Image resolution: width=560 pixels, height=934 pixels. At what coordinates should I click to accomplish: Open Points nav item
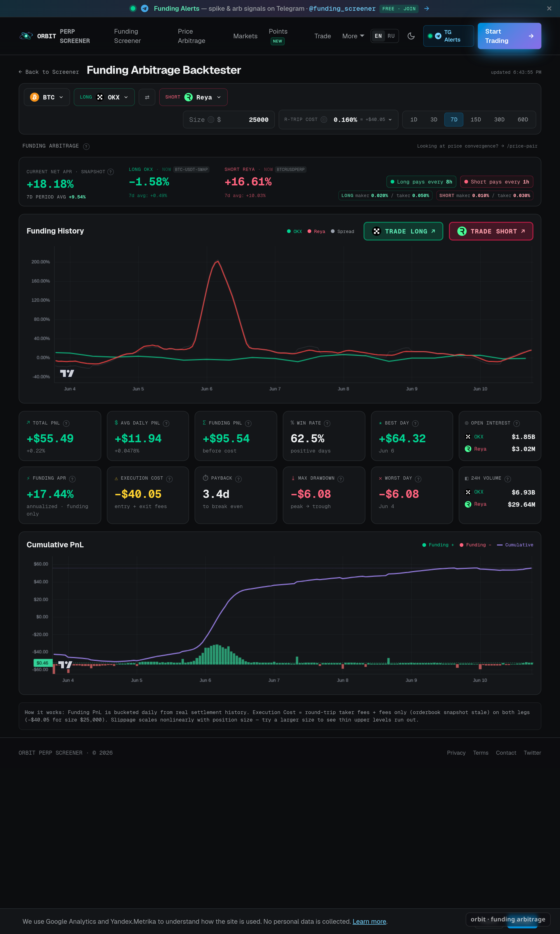tap(278, 36)
